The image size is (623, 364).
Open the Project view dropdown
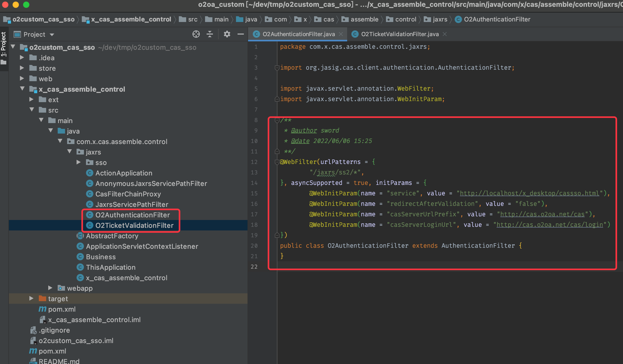[52, 35]
